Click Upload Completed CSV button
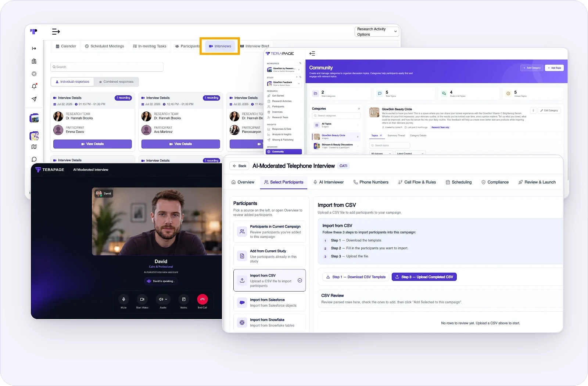588x386 pixels. (x=424, y=277)
